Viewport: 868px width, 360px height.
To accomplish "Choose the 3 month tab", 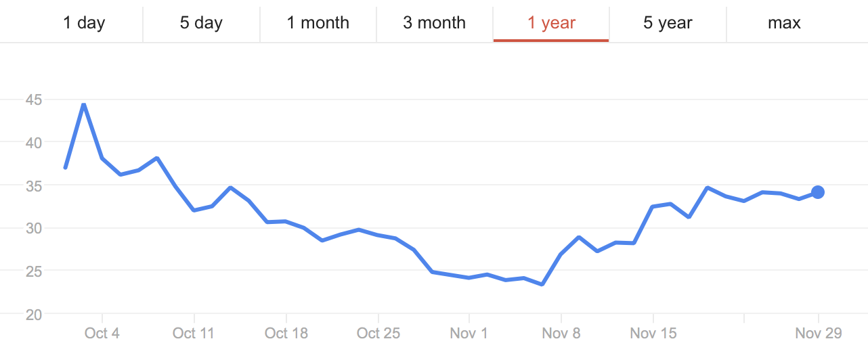I will coord(434,23).
